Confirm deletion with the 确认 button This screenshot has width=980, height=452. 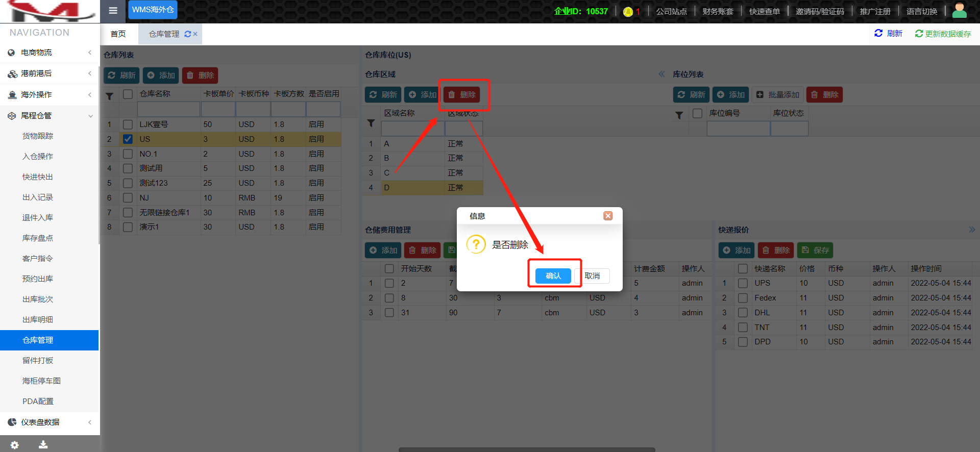(553, 276)
